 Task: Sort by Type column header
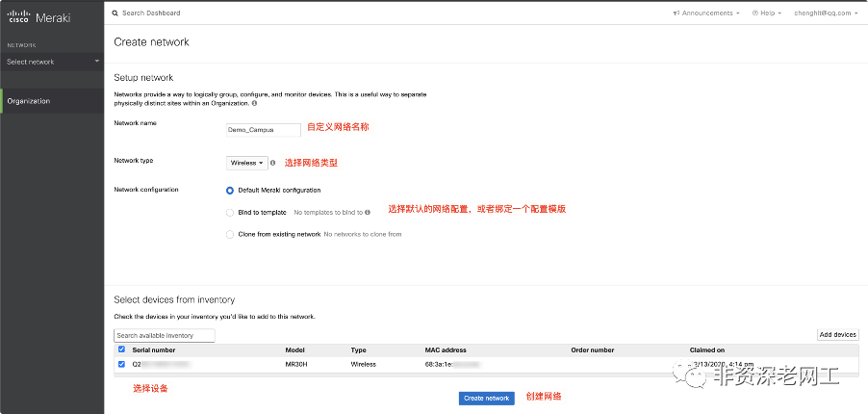(x=358, y=350)
